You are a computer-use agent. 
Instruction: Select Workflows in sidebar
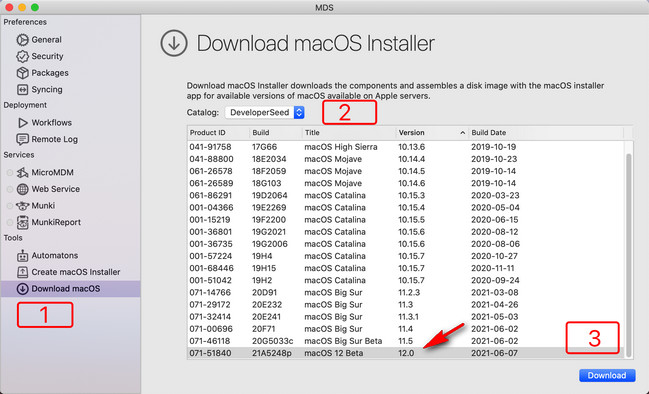pos(51,123)
